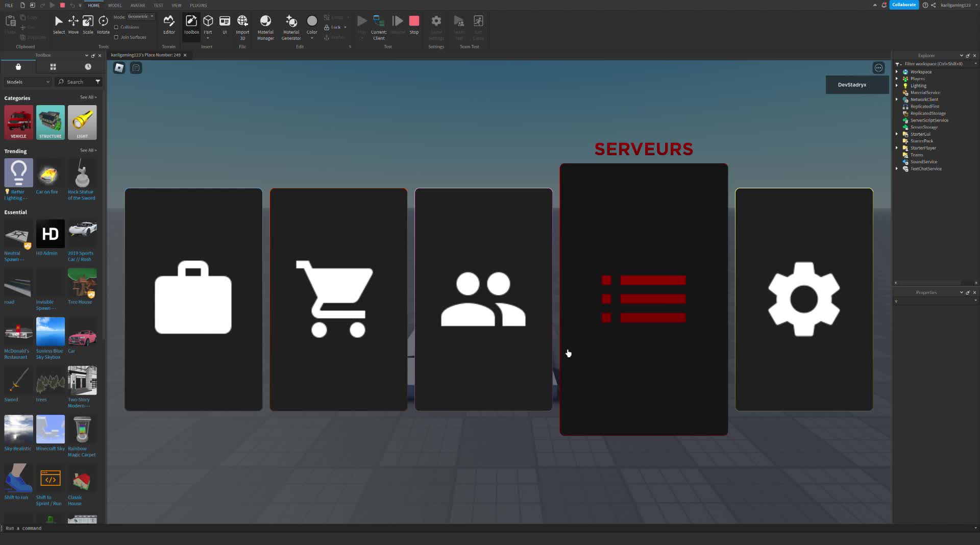The height and width of the screenshot is (545, 980).
Task: Switch to the MODEL ribbon tab
Action: point(115,5)
